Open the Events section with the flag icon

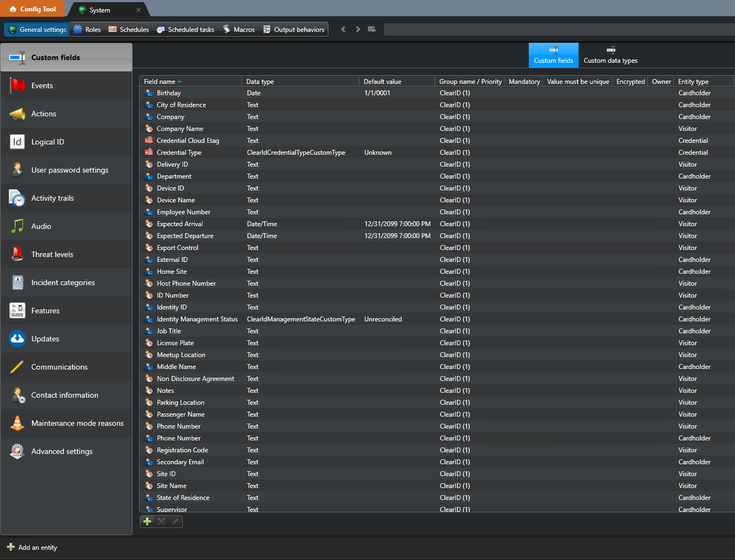click(42, 85)
